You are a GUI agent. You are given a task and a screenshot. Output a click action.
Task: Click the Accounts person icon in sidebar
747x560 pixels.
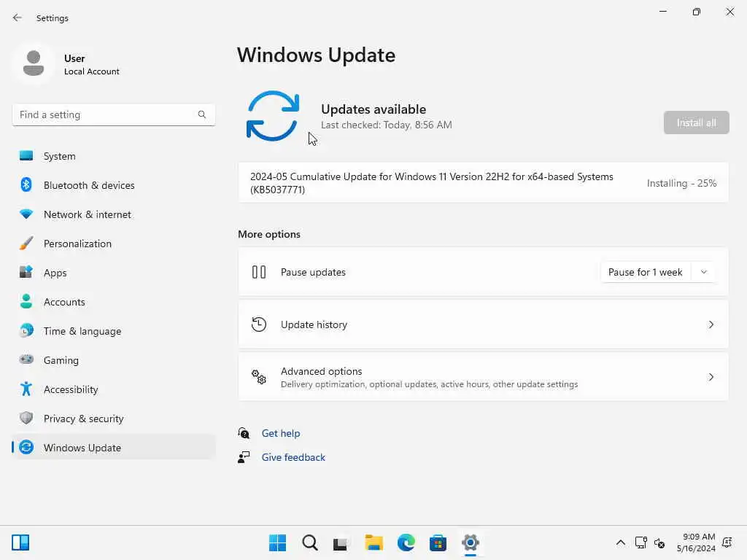26,301
